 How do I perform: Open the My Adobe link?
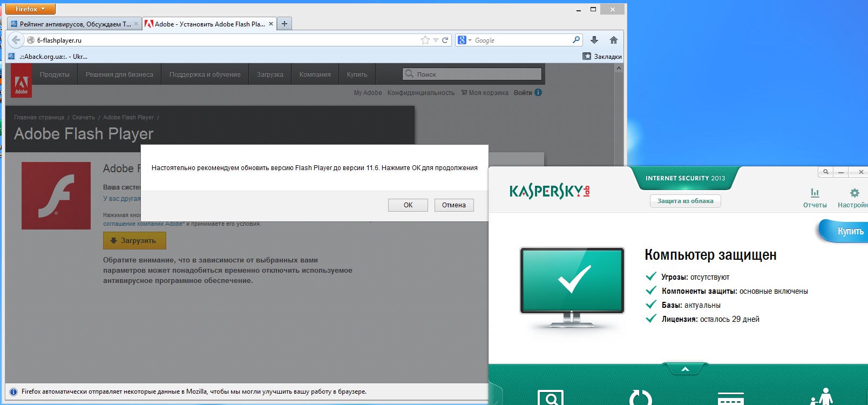pos(368,93)
